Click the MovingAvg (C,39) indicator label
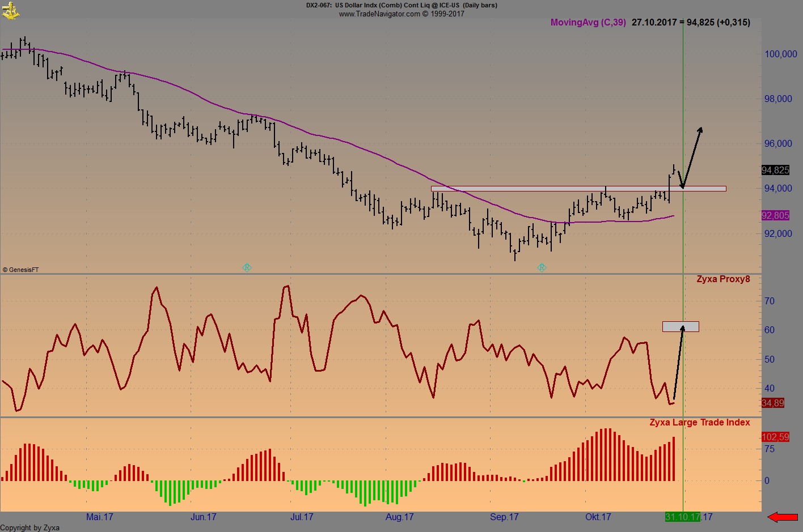 coord(588,23)
